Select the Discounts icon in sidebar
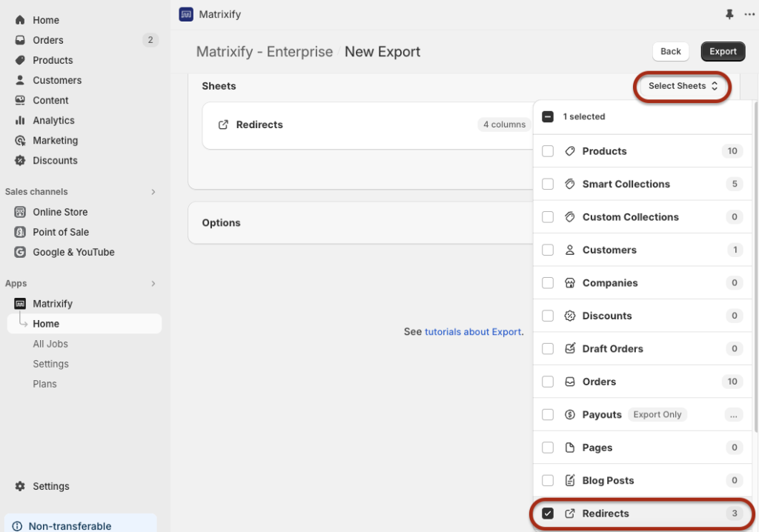The image size is (759, 532). (x=21, y=160)
